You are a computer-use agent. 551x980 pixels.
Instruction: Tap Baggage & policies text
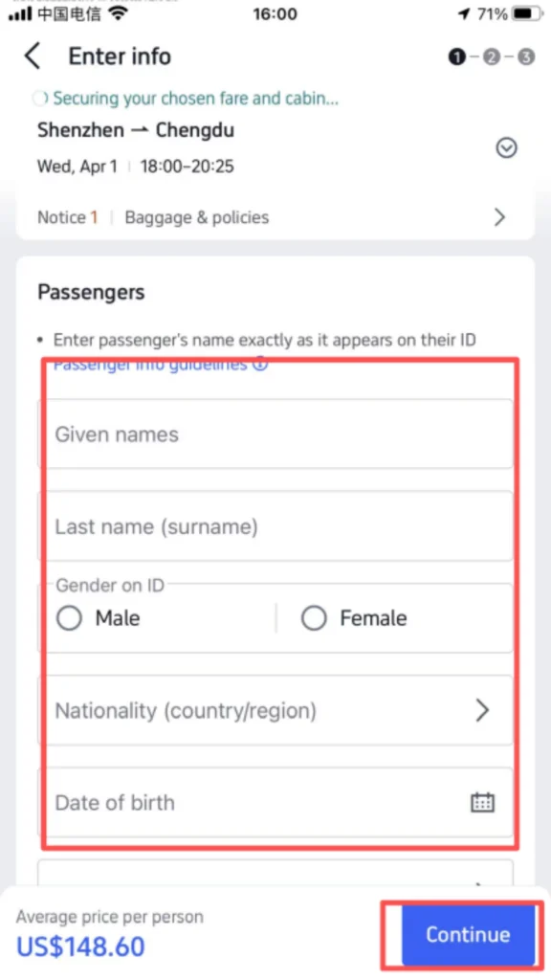coord(197,217)
